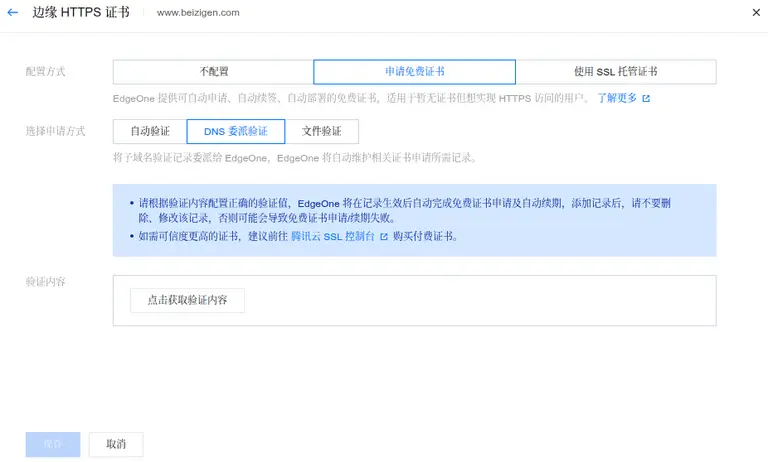Switch to 自动验证 method
Viewport: 768px width, 462px height.
point(150,131)
